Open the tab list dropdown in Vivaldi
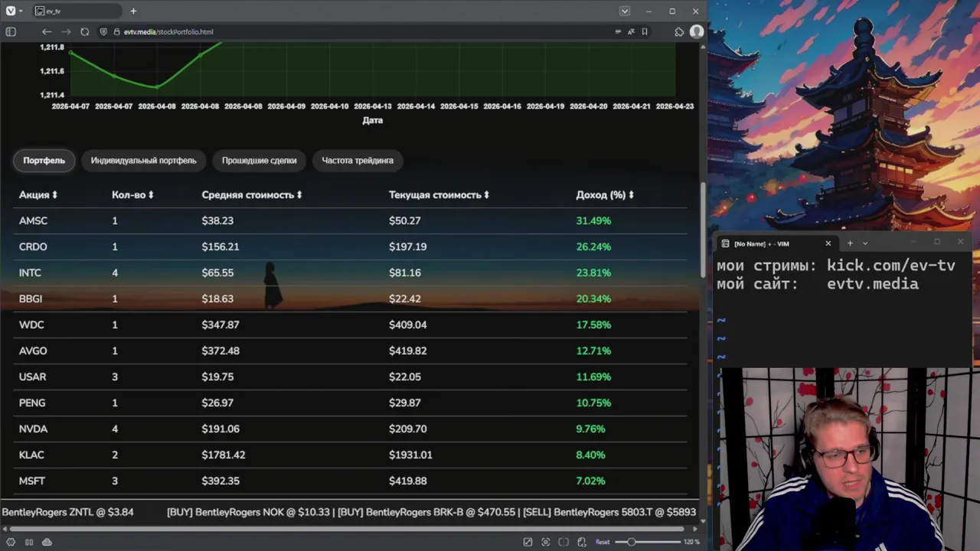Viewport: 980px width, 551px height. click(625, 11)
